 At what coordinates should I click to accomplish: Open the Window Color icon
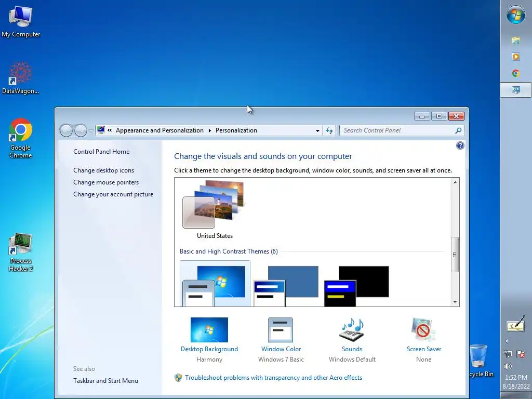click(281, 330)
